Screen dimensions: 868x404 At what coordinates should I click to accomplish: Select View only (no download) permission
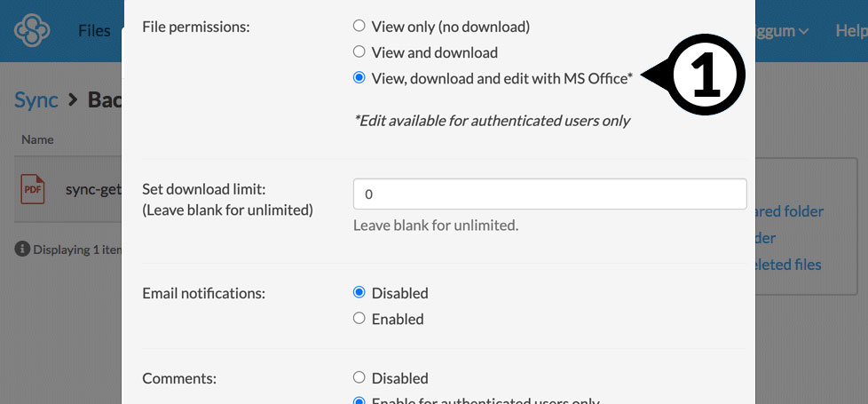coord(359,27)
